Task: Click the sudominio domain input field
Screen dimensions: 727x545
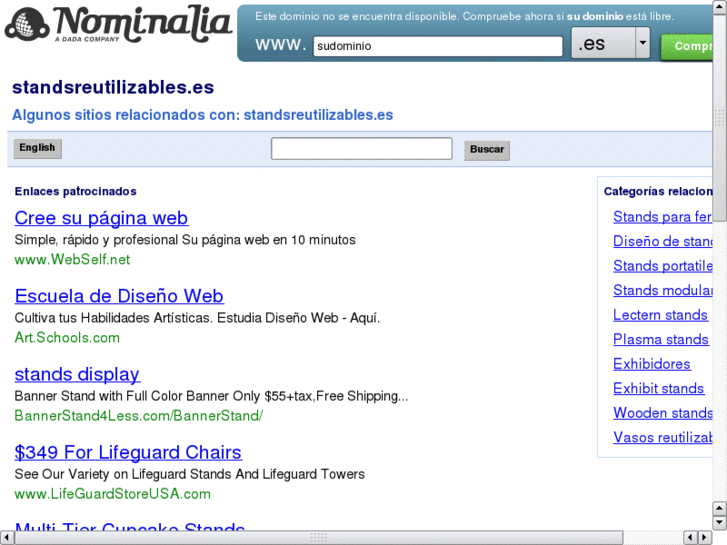Action: 438,46
